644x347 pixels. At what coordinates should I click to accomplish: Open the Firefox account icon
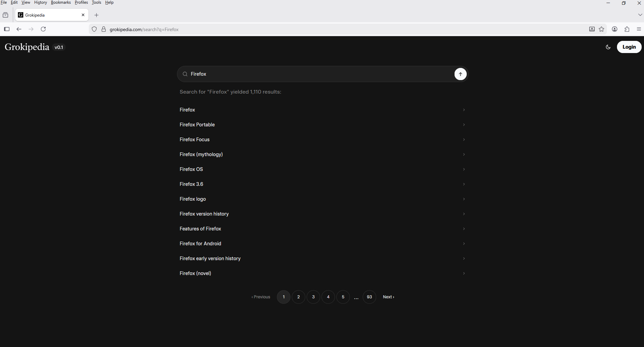coord(615,29)
